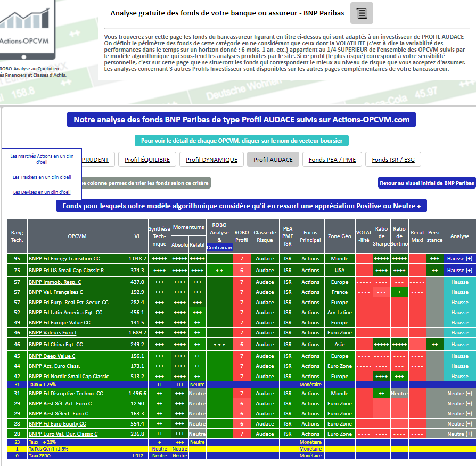Click Contrarian dots in China Eqt. row

[219, 344]
